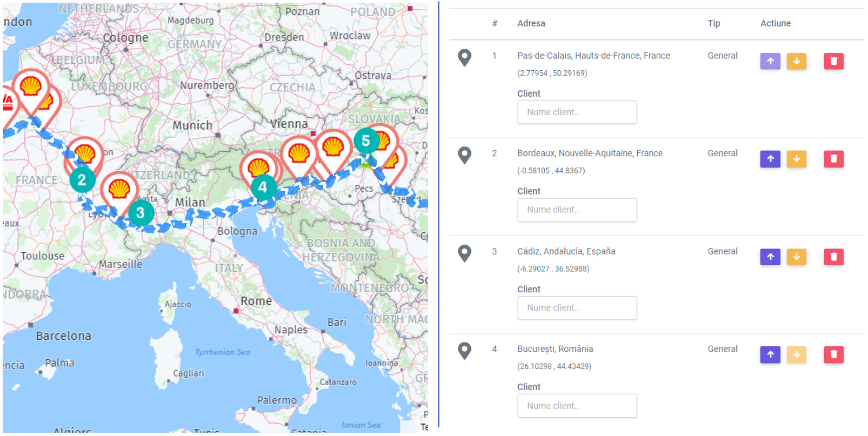Click the location pin beside Bordeaux
Viewport: 868px width, 436px height.
click(464, 155)
